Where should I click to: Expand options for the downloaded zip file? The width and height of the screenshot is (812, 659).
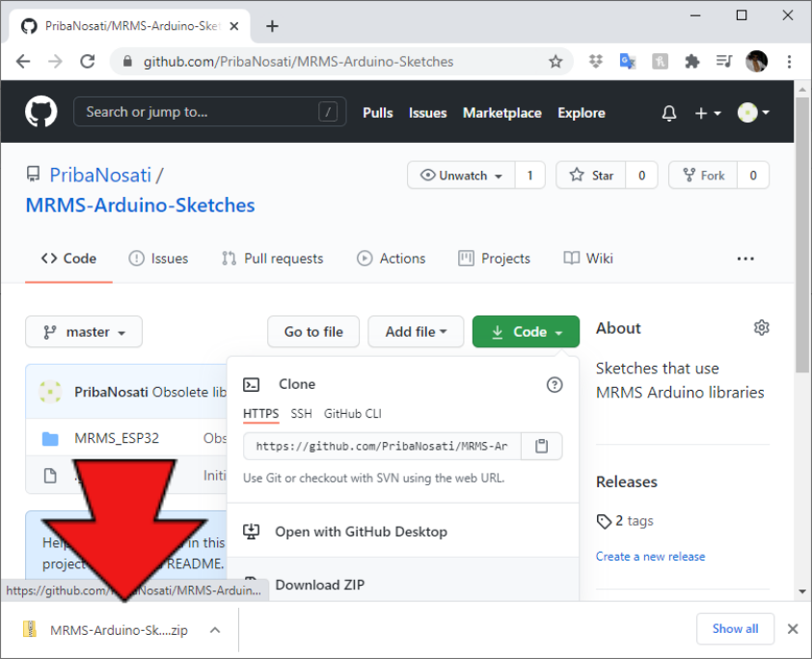click(215, 630)
